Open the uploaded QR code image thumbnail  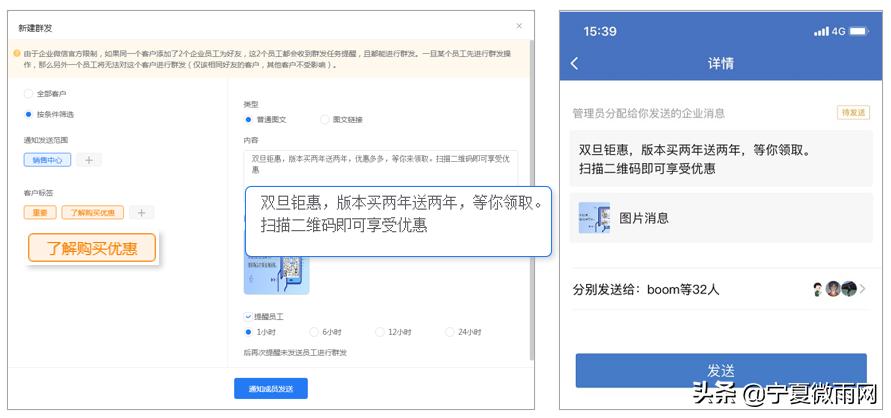[277, 275]
